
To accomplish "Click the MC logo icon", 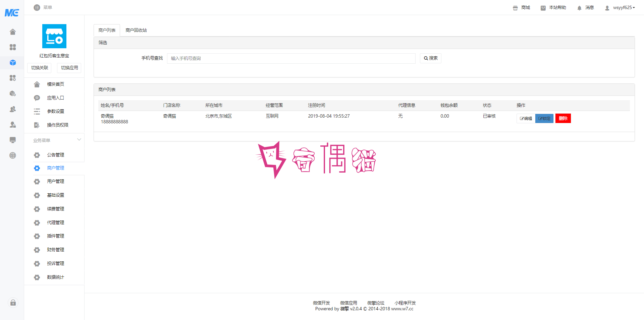I will coord(12,12).
